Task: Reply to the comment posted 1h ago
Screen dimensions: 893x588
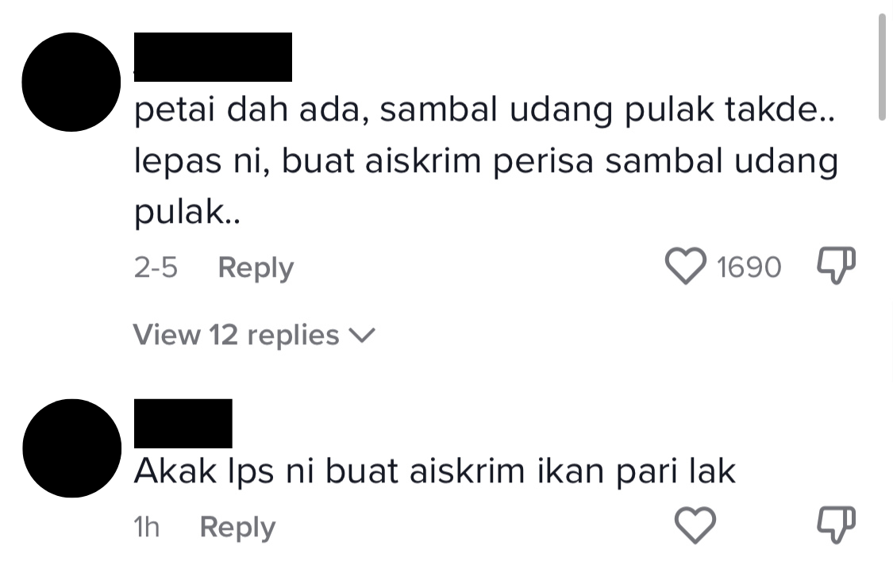Action: (x=237, y=527)
